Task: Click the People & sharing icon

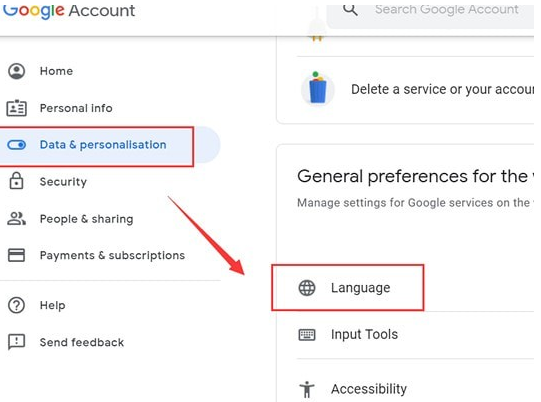Action: (x=17, y=218)
